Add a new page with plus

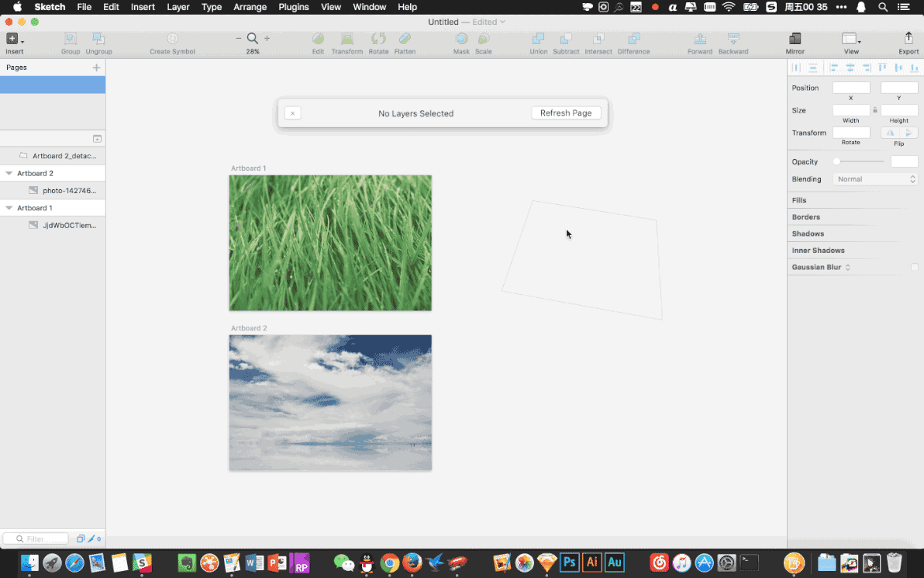tap(97, 67)
